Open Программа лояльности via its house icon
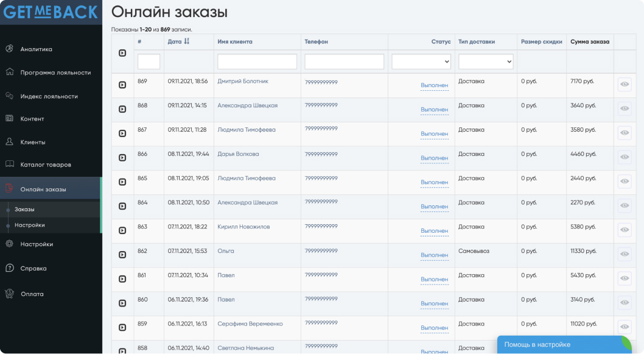 click(9, 72)
